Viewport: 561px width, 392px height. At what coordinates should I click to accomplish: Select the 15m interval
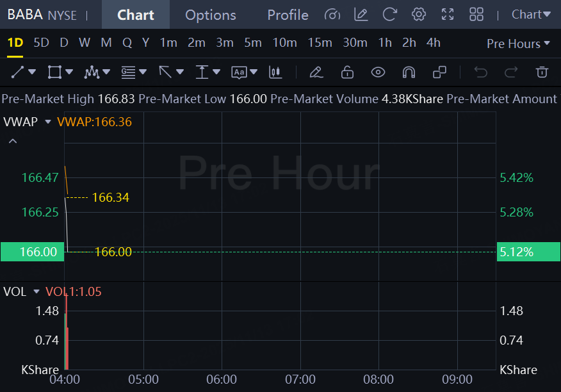pyautogui.click(x=320, y=43)
